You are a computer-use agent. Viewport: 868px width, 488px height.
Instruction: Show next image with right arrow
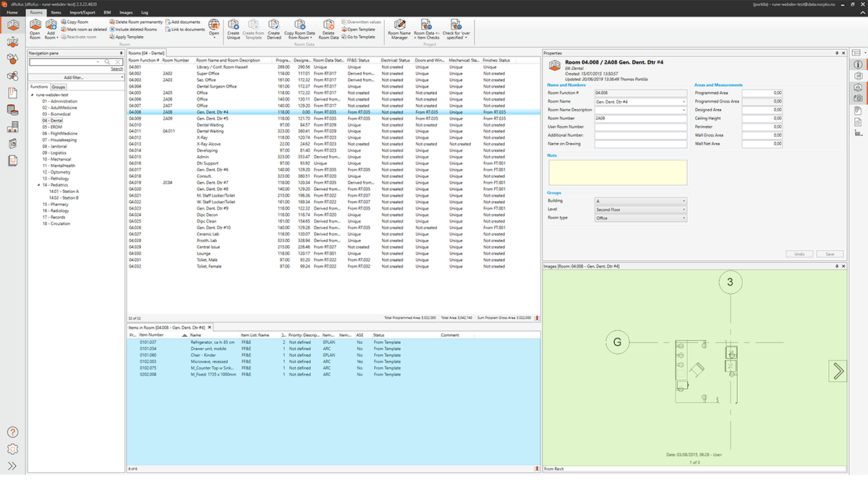tap(838, 371)
